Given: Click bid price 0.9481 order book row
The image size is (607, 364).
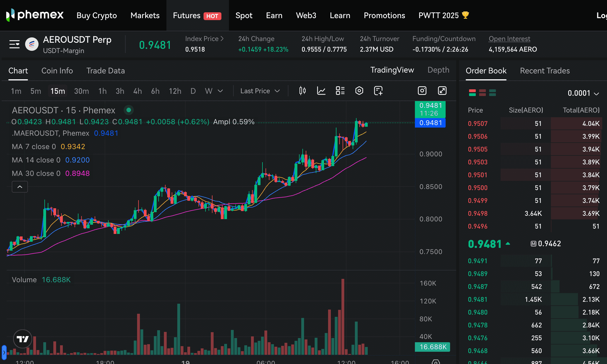Looking at the screenshot, I should pos(534,299).
